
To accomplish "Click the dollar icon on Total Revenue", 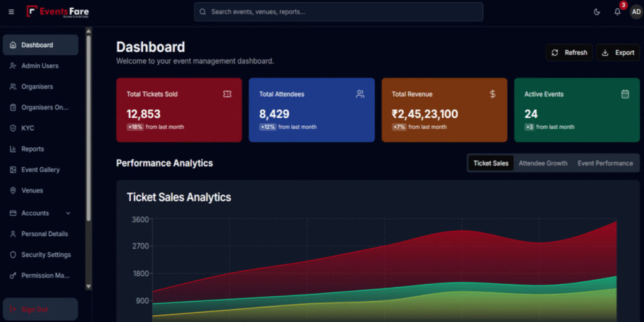I will tap(492, 94).
